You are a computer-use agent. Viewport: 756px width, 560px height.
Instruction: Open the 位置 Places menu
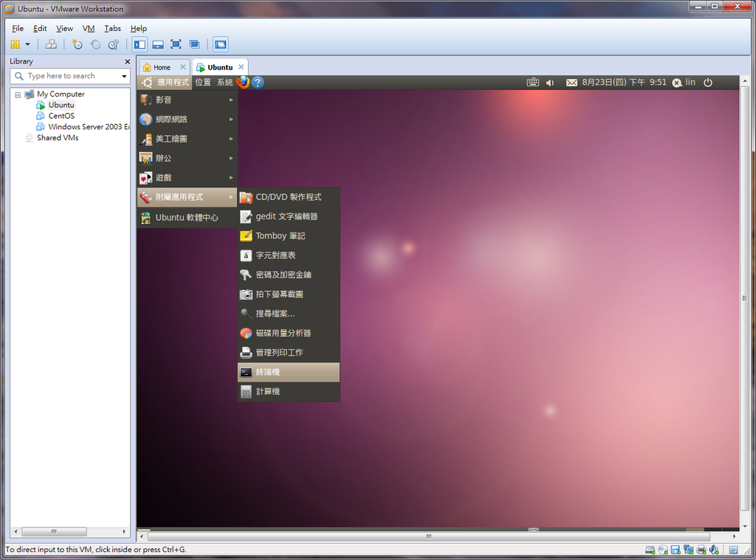point(203,83)
